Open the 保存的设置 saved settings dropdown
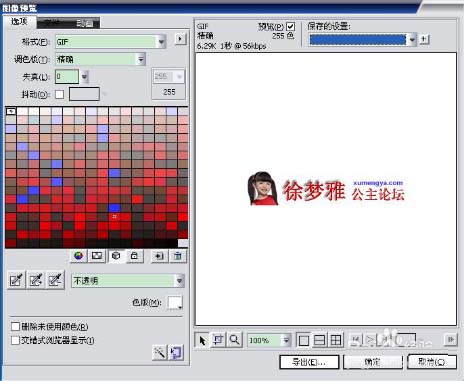 tap(363, 39)
